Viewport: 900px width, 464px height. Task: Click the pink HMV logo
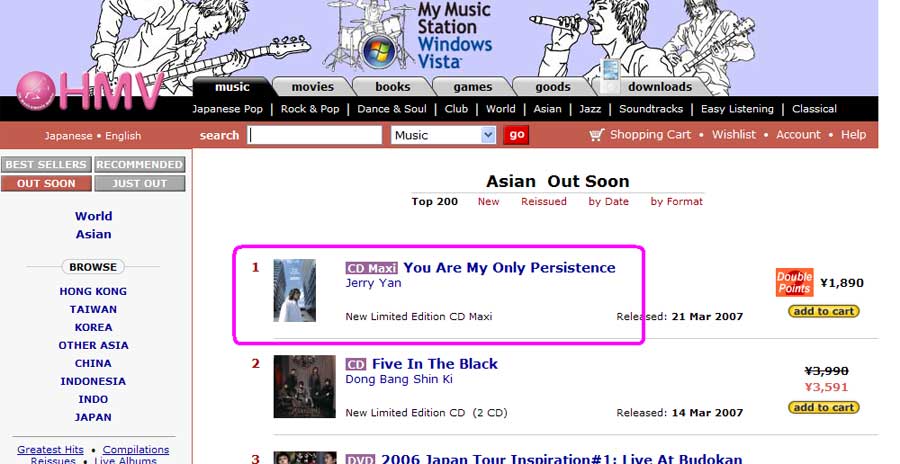(90, 91)
